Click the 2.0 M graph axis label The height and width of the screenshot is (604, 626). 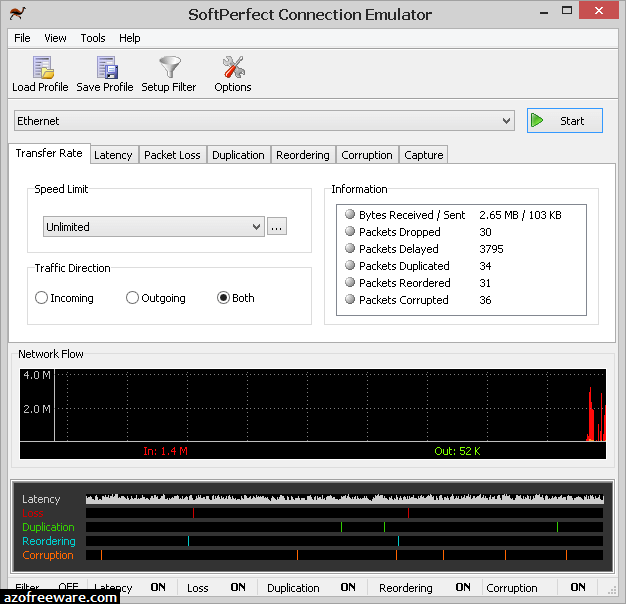coord(37,409)
